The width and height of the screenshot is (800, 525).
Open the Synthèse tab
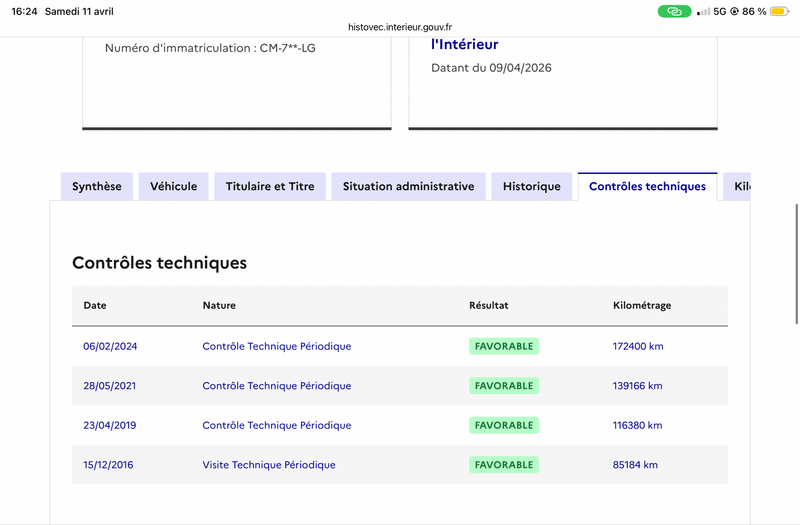pyautogui.click(x=97, y=187)
